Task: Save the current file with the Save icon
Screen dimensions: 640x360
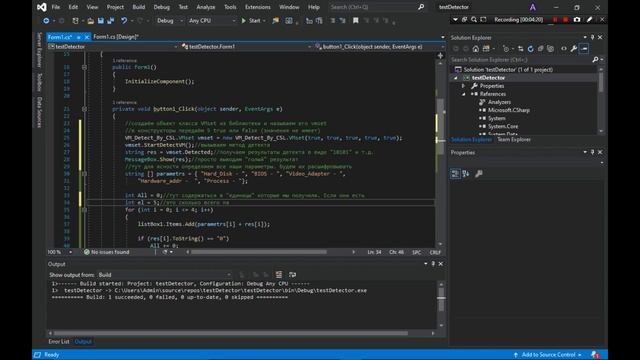Action: tap(100, 20)
